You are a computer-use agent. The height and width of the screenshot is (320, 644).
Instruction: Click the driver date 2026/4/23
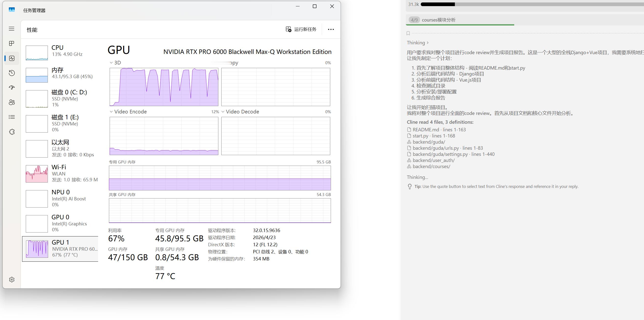[x=264, y=237]
